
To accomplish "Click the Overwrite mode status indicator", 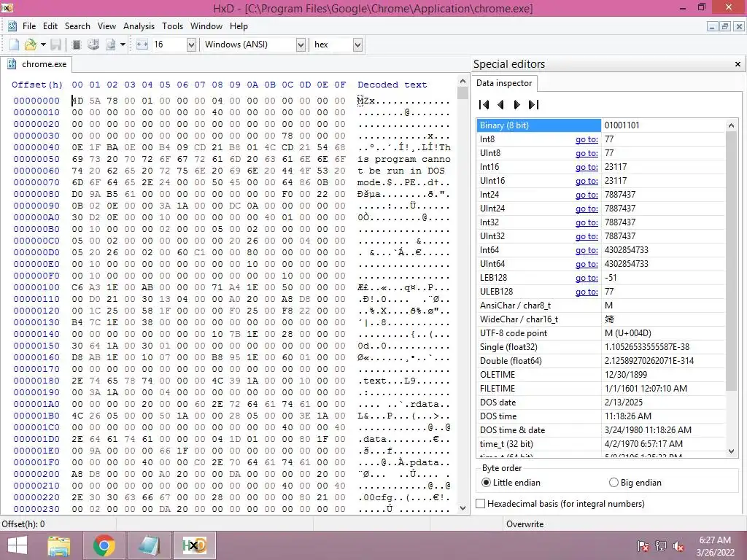I will click(525, 524).
